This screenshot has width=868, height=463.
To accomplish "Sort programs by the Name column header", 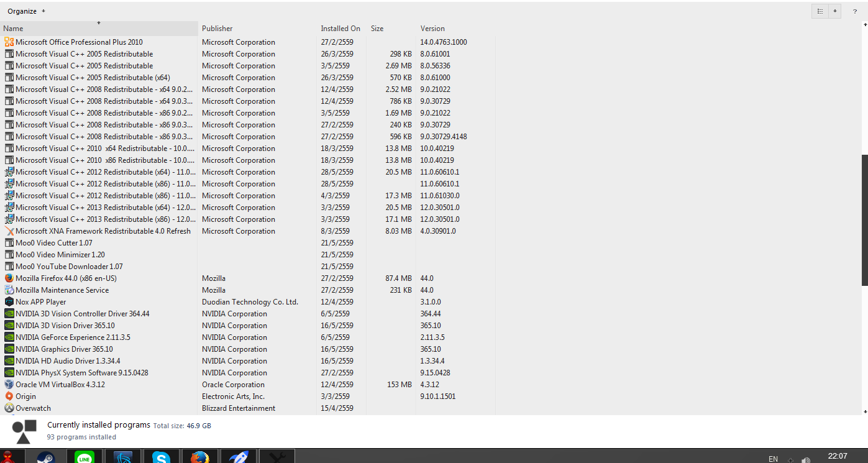I will (99, 29).
